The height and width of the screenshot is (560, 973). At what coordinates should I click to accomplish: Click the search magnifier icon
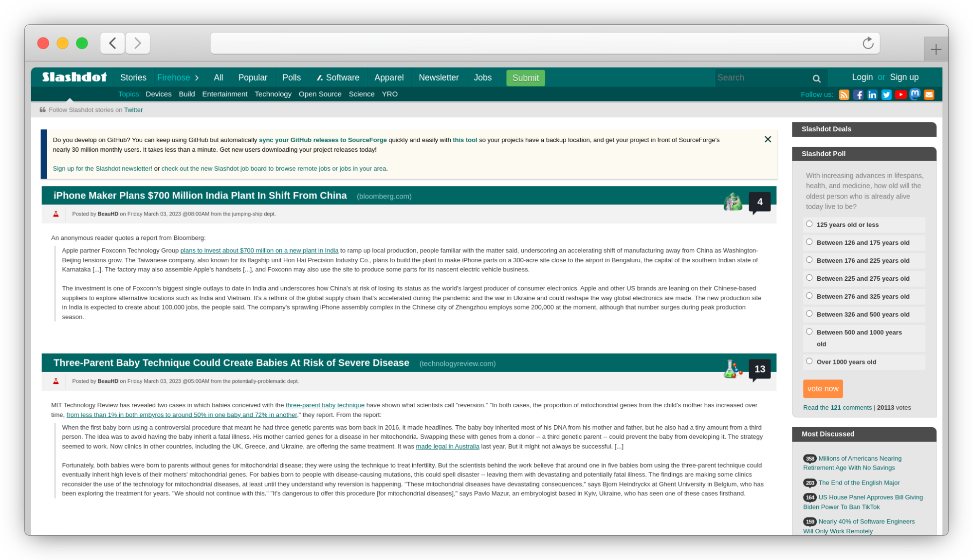817,78
